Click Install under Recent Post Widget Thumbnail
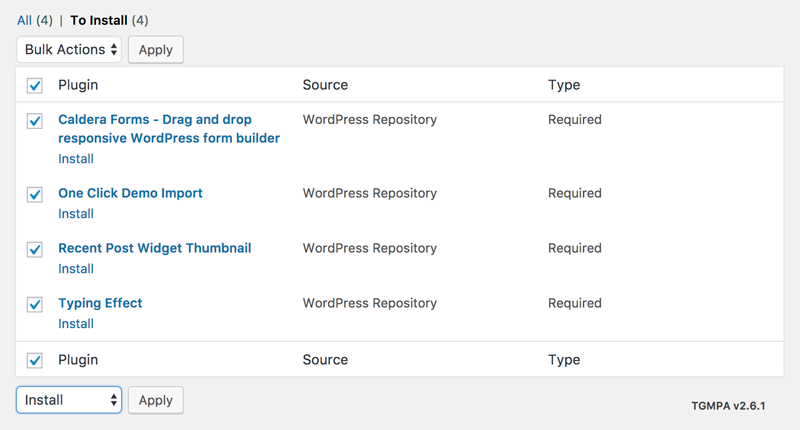Image resolution: width=800 pixels, height=430 pixels. [x=76, y=269]
